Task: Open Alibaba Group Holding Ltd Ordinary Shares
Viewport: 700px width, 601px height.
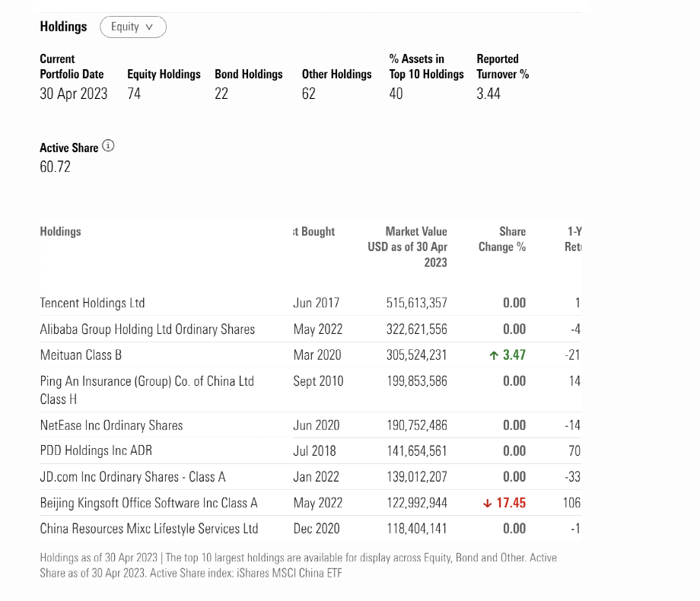Action: click(x=147, y=329)
